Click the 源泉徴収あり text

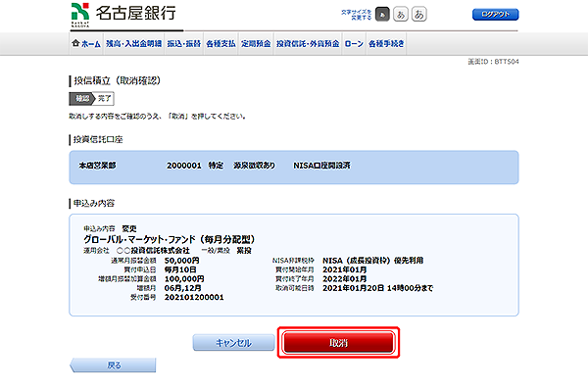pyautogui.click(x=254, y=166)
